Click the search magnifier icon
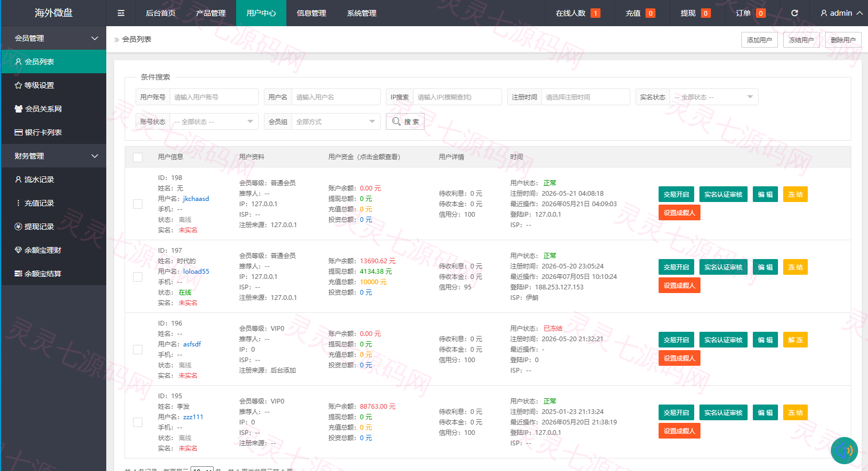This screenshot has width=868, height=471. 396,121
